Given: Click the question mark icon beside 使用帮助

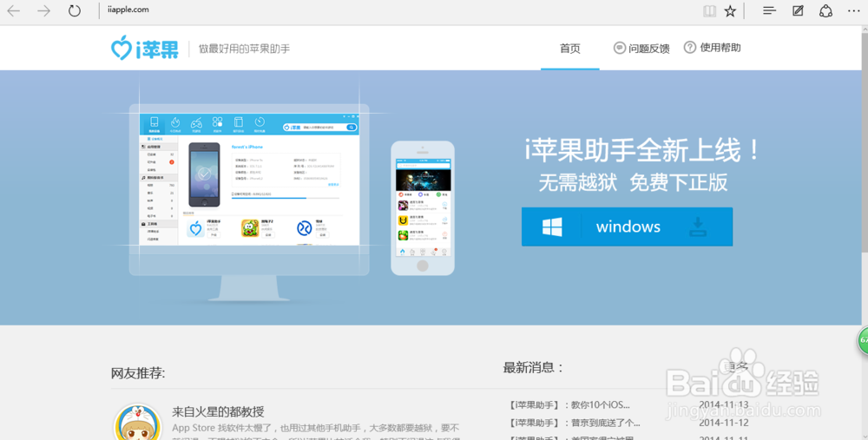Looking at the screenshot, I should [x=690, y=48].
